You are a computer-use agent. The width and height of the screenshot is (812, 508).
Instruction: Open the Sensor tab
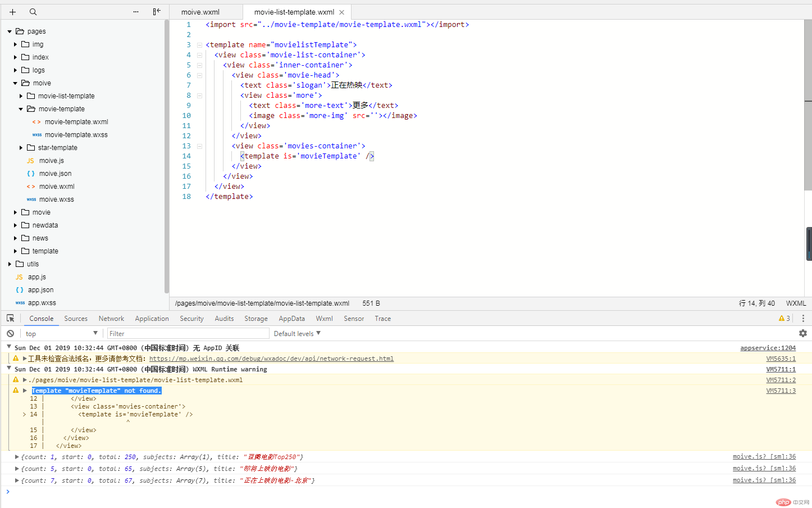coord(354,318)
